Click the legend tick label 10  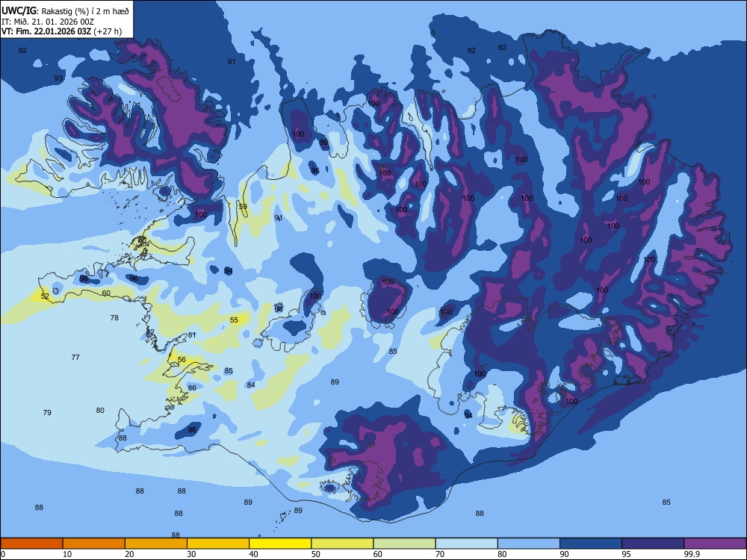(x=67, y=554)
